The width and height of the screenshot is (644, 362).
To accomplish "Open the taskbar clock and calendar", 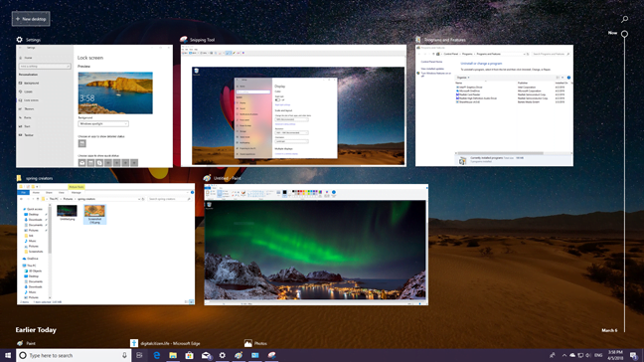I will point(615,355).
